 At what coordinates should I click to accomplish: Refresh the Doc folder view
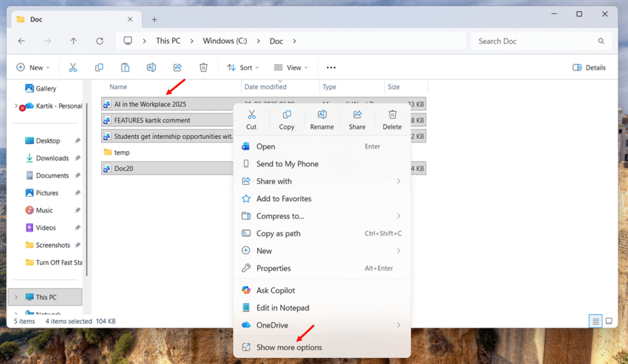click(99, 40)
